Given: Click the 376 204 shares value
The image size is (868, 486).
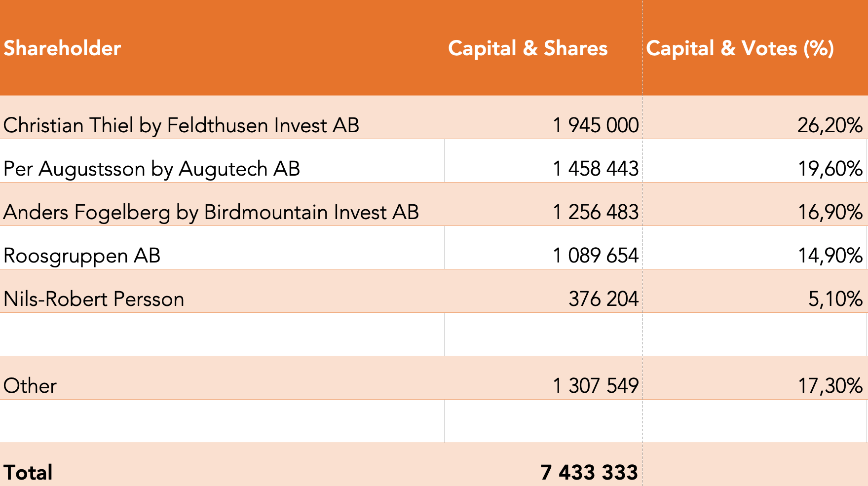Looking at the screenshot, I should tap(603, 299).
